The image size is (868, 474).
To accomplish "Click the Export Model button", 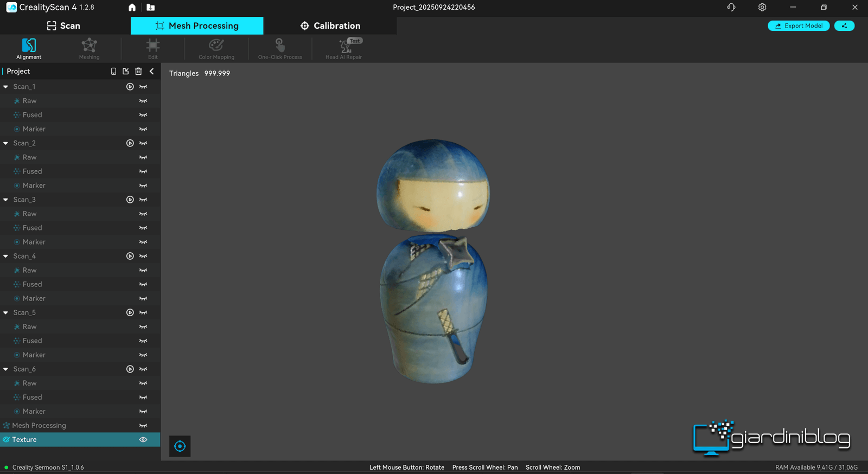I will pyautogui.click(x=798, y=26).
